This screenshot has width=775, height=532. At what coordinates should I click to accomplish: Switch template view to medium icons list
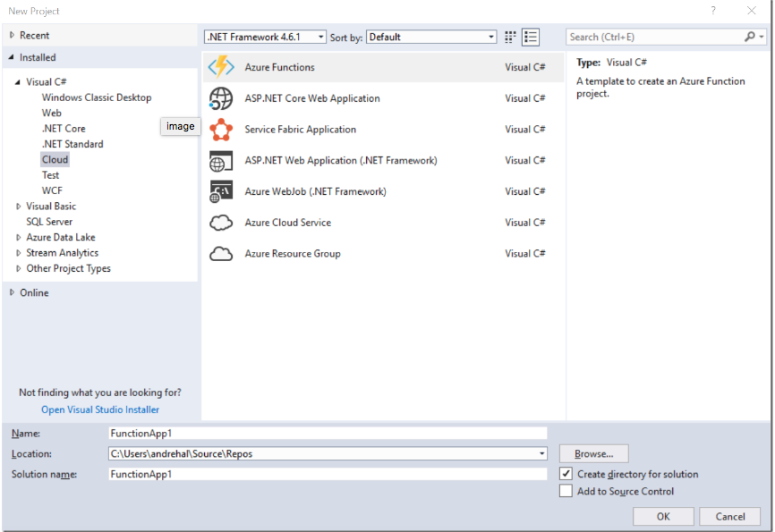point(531,37)
